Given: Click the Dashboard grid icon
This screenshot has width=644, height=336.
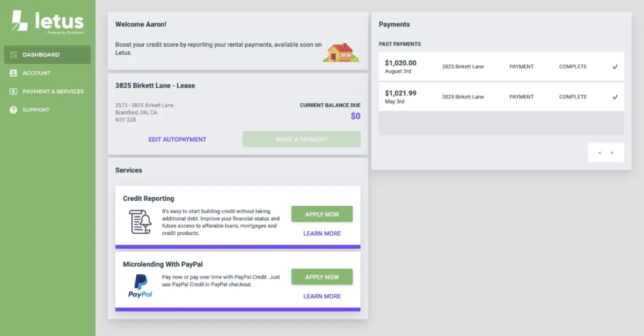Looking at the screenshot, I should [13, 55].
